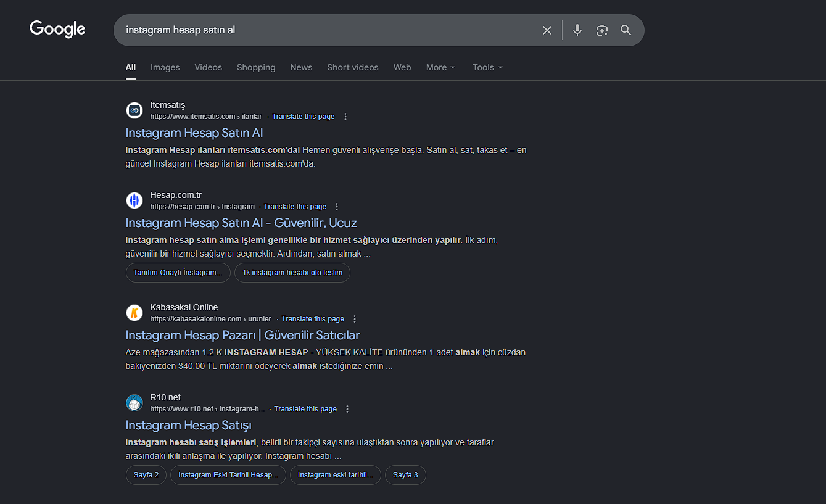
Task: Submit search with the magnifying glass icon
Action: pos(626,30)
